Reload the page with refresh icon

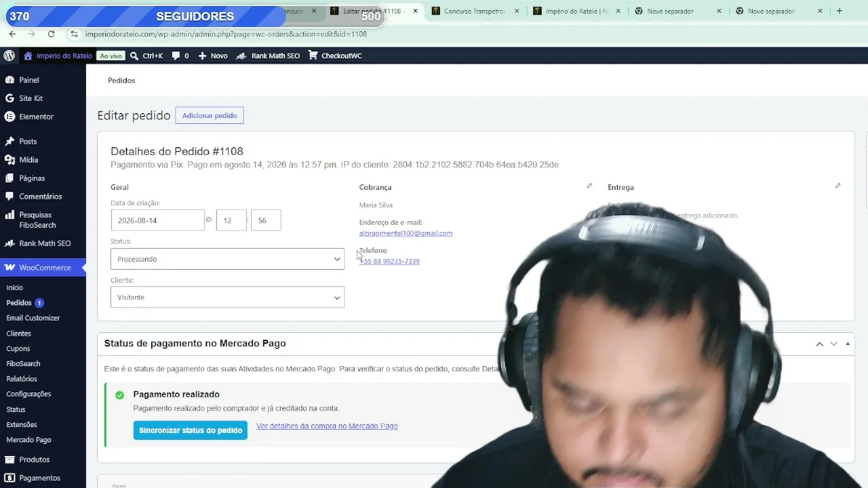[51, 34]
